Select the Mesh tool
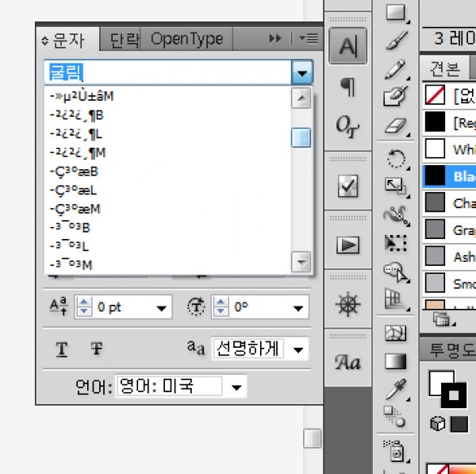 [396, 333]
